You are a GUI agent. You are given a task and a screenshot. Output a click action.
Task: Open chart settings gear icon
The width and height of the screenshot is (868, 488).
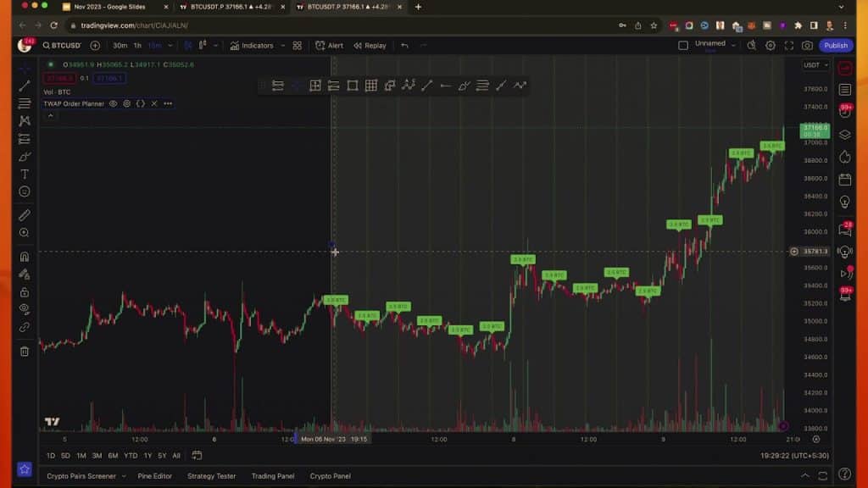tap(770, 46)
